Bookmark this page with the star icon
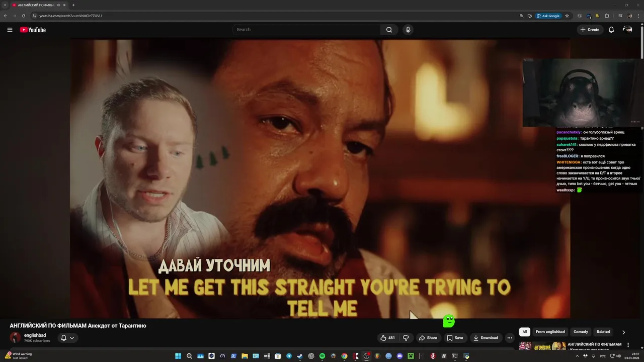Viewport: 644px width, 362px height. tap(567, 16)
